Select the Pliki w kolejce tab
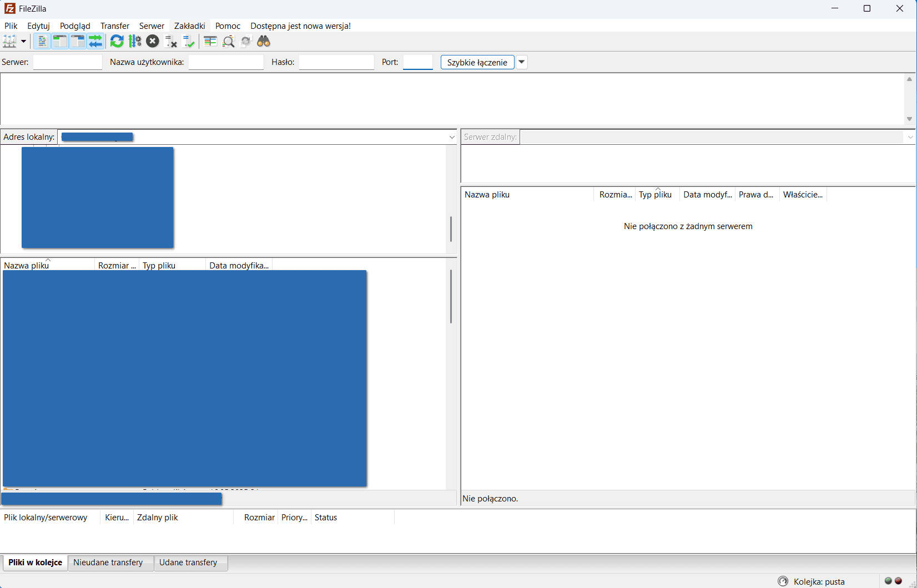This screenshot has height=588, width=917. (x=35, y=562)
